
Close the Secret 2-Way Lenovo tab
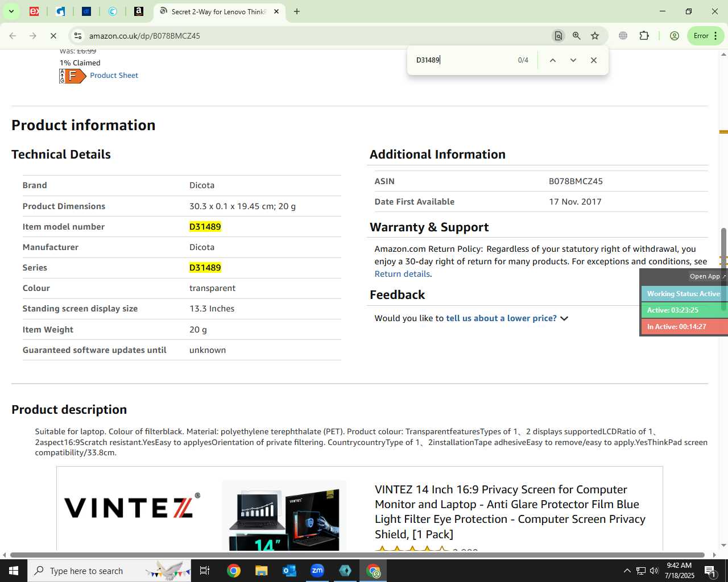point(276,11)
